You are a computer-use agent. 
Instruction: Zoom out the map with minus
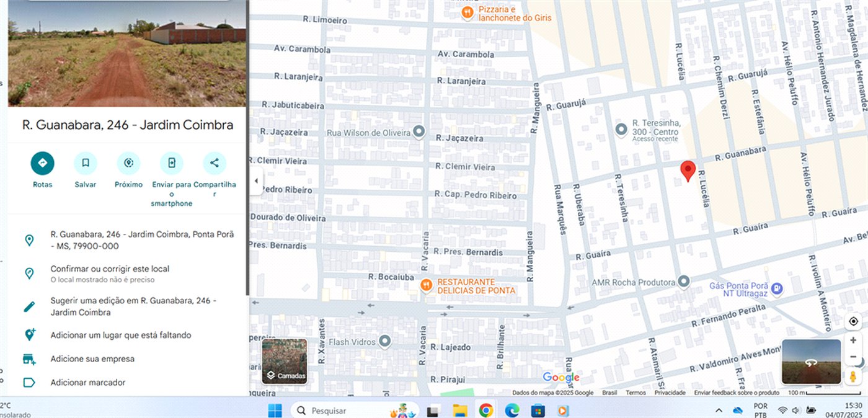click(854, 357)
